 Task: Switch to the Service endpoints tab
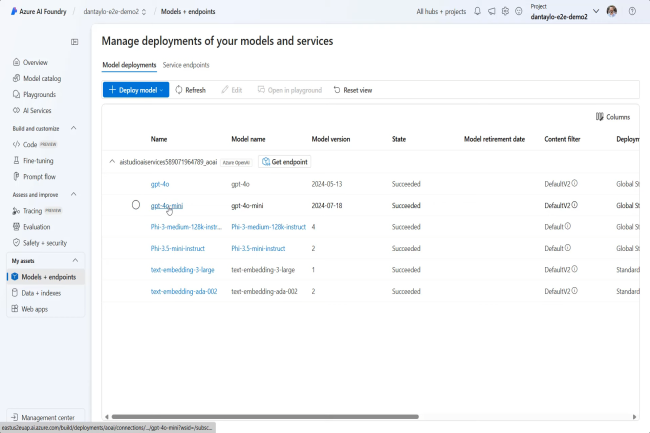(x=186, y=65)
